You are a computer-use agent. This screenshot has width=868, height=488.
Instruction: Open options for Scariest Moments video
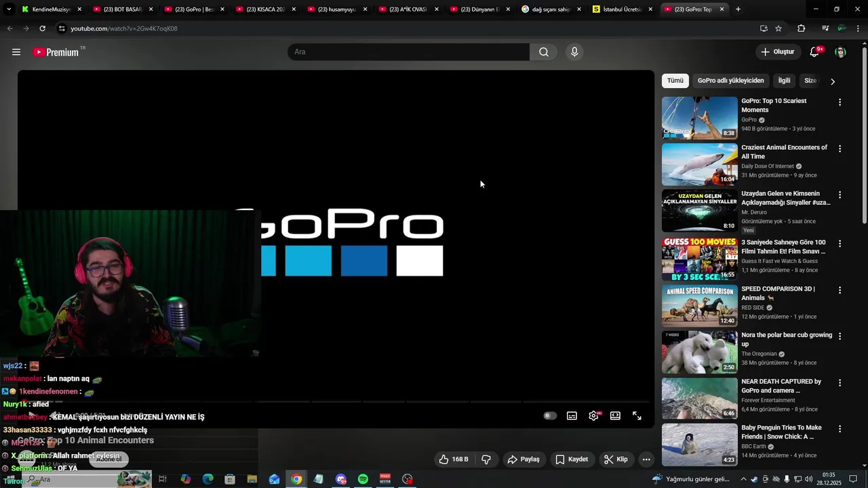840,102
